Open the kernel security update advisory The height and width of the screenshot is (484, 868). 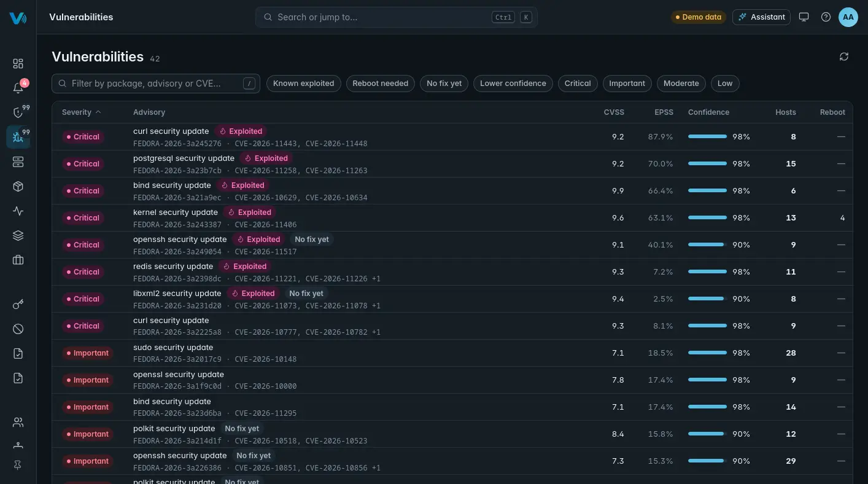point(175,213)
